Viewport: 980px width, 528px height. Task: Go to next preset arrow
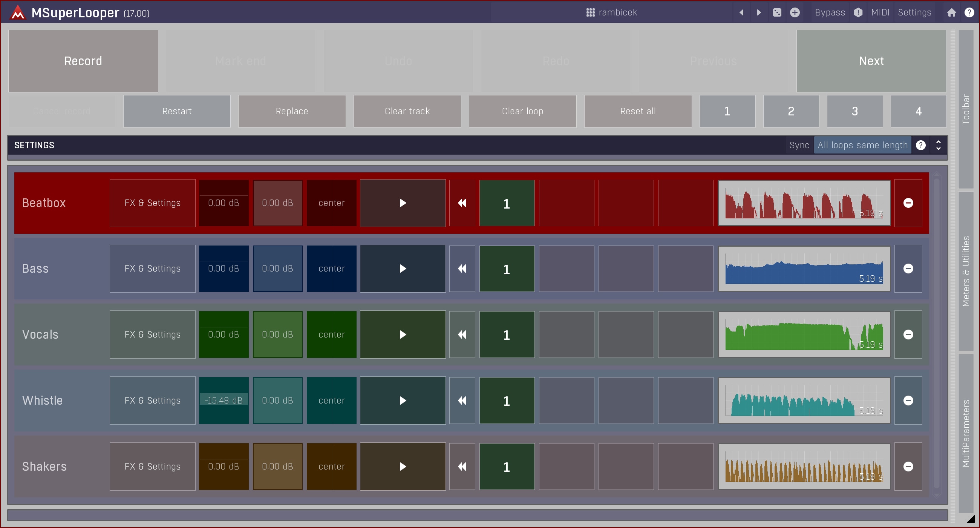(x=759, y=12)
